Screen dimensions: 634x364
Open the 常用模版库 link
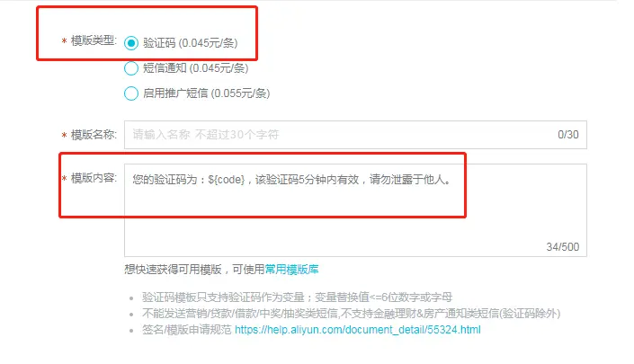click(291, 270)
